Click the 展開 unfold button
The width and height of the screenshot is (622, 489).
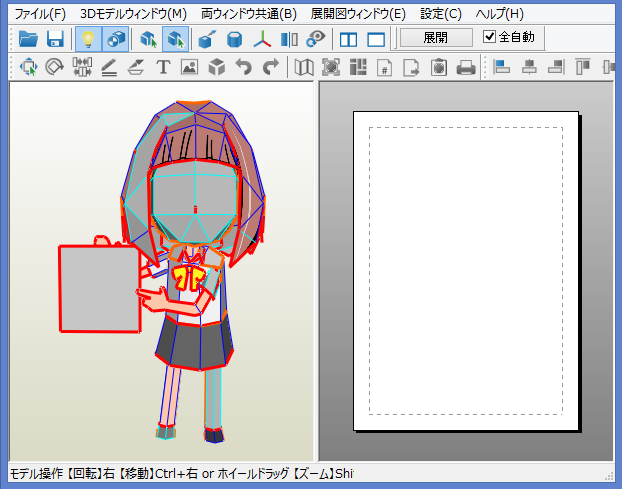click(x=436, y=38)
